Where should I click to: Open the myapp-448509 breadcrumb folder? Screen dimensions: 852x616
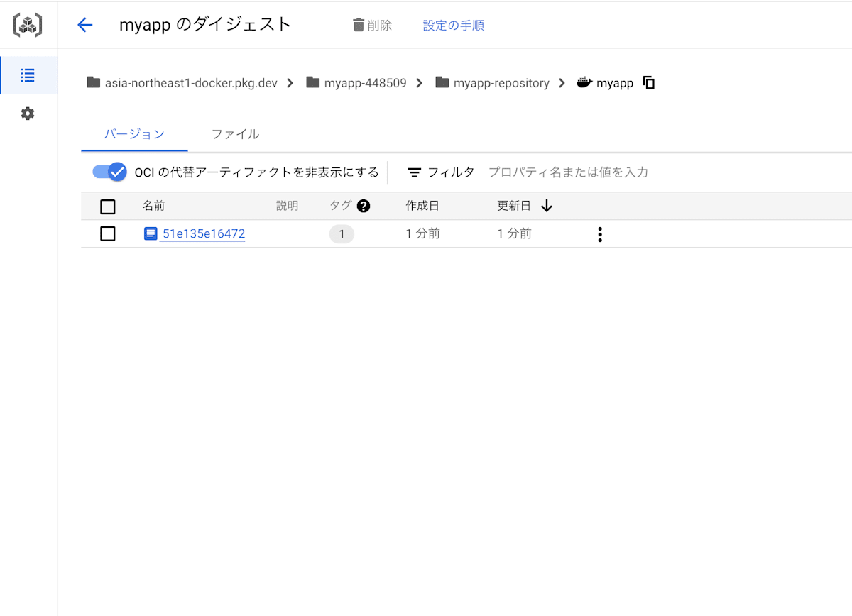pyautogui.click(x=365, y=83)
